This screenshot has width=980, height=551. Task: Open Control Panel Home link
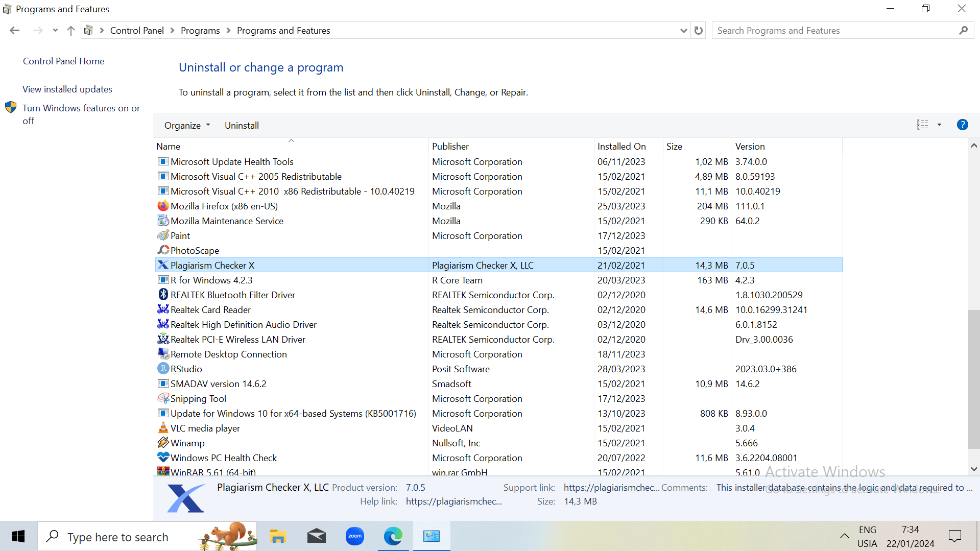tap(63, 61)
